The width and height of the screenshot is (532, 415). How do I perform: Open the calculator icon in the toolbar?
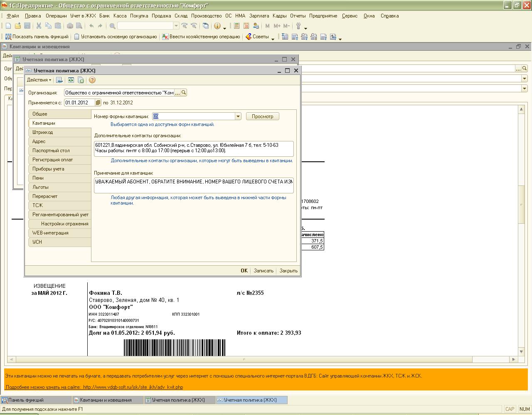pos(236,26)
